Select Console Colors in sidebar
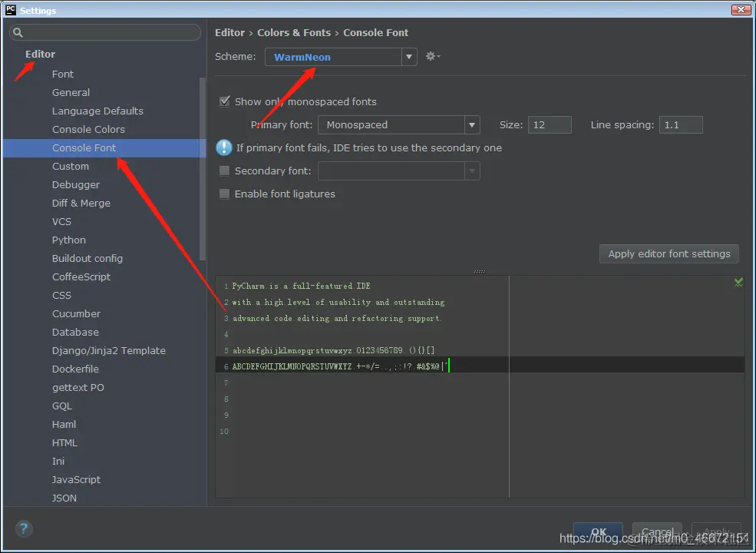Screen dimensions: 756x553 click(88, 129)
